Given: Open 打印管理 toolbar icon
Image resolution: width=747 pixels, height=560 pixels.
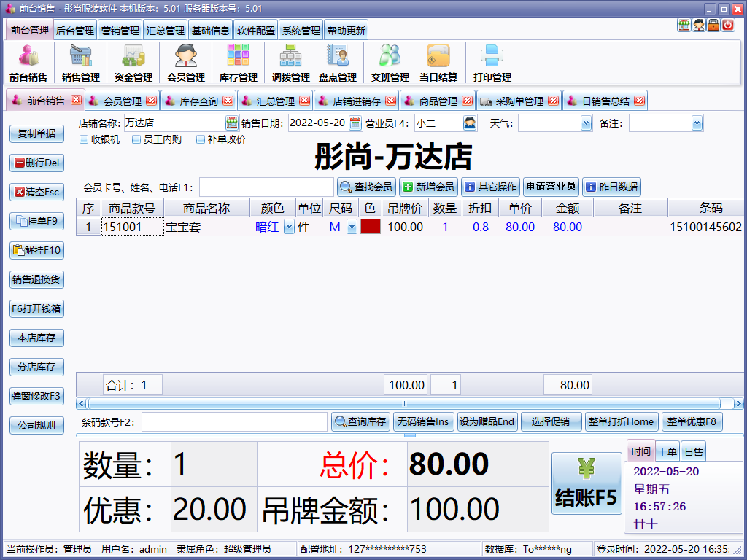Looking at the screenshot, I should [492, 63].
